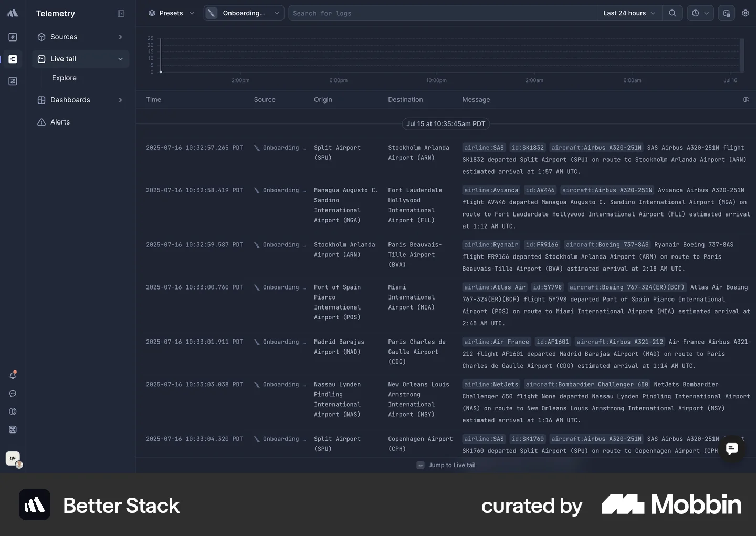The height and width of the screenshot is (536, 756).
Task: Open the clock refresh dropdown
Action: [x=700, y=13]
